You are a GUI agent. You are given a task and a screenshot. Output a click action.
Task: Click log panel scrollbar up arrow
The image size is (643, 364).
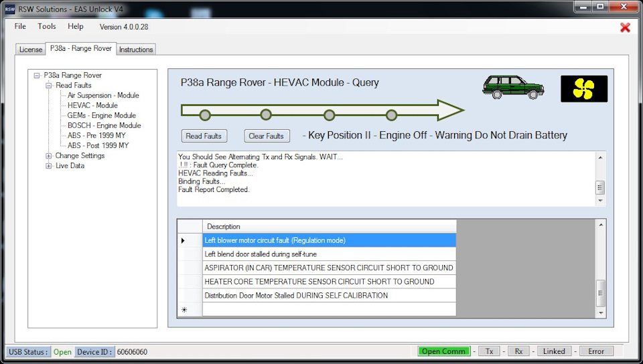tap(600, 158)
